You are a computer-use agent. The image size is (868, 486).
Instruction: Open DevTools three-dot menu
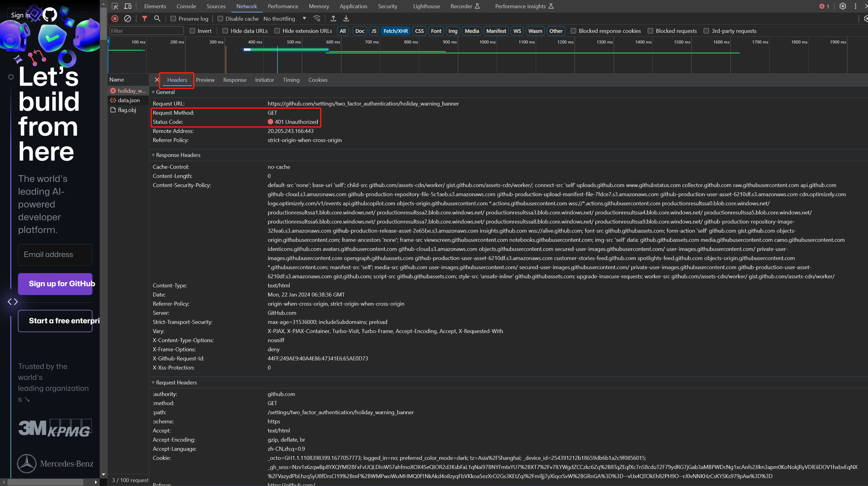[856, 6]
